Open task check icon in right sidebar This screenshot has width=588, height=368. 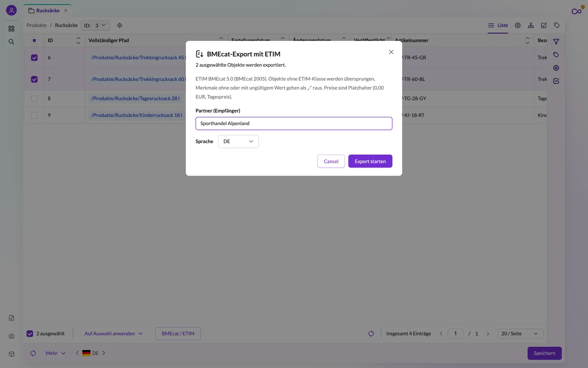pyautogui.click(x=556, y=81)
